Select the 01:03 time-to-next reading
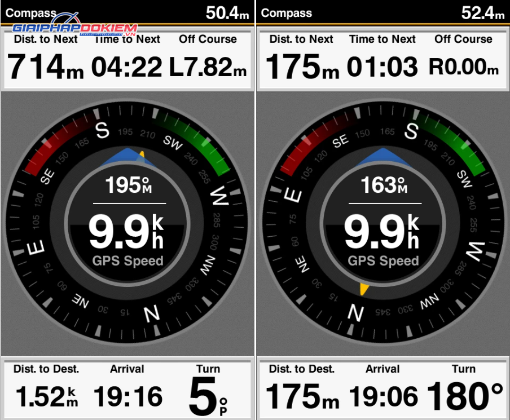Screen dimensions: 510x420 click(x=382, y=67)
